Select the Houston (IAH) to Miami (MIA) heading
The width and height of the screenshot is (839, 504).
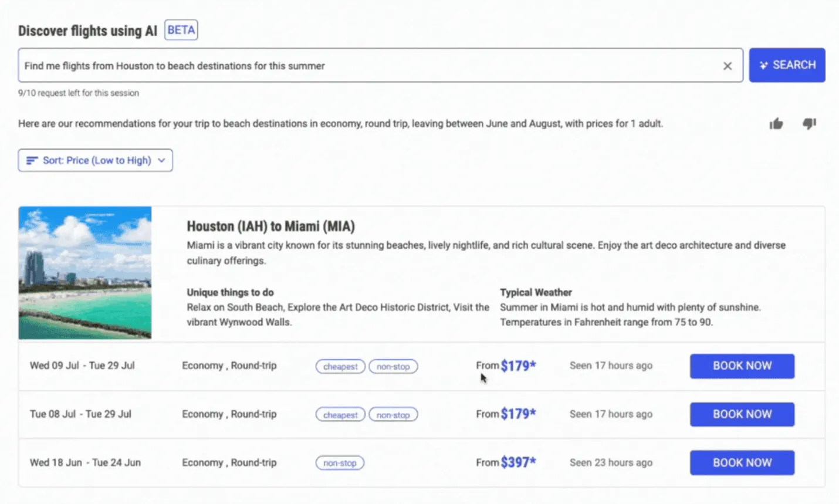point(270,226)
